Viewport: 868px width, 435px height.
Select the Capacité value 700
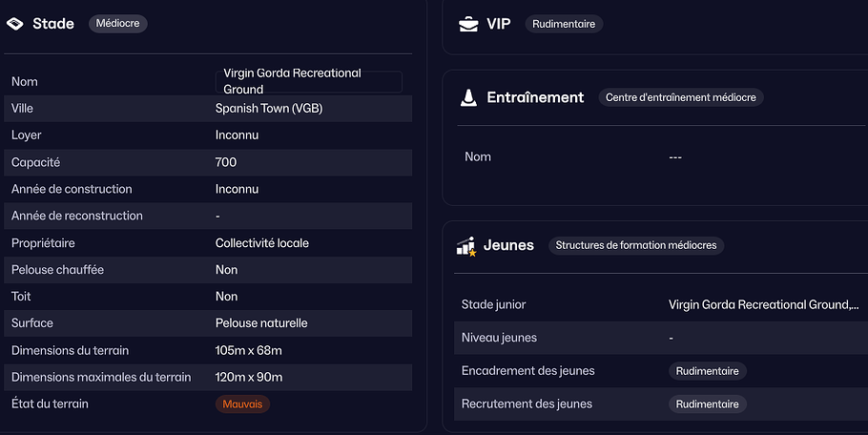point(226,163)
